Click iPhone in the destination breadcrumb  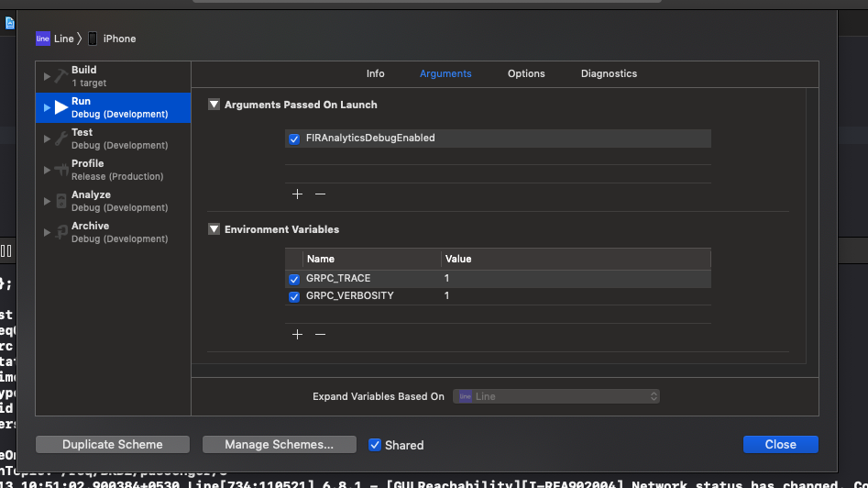119,39
